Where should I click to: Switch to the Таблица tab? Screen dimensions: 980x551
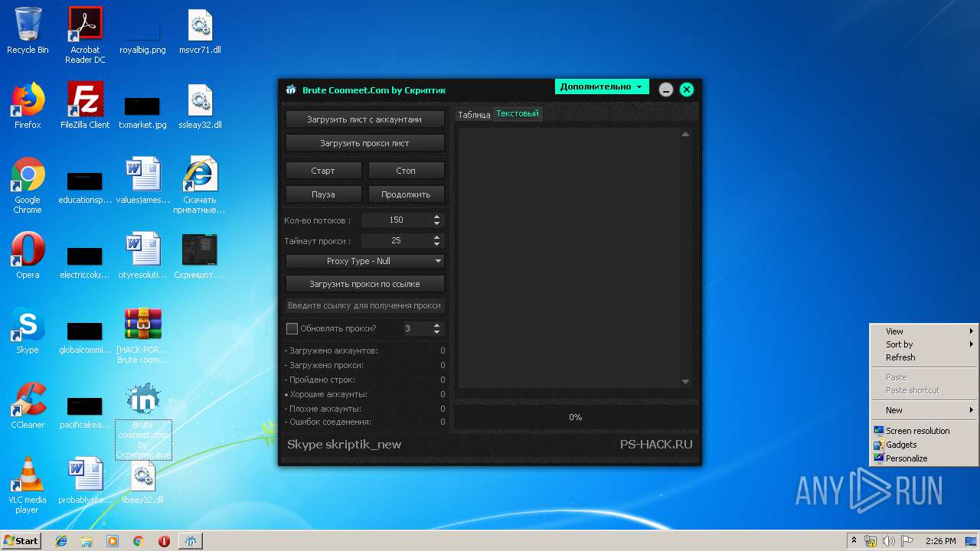pos(474,115)
